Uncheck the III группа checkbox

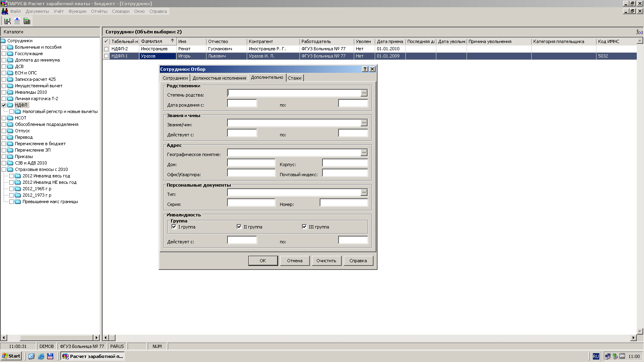tap(304, 227)
